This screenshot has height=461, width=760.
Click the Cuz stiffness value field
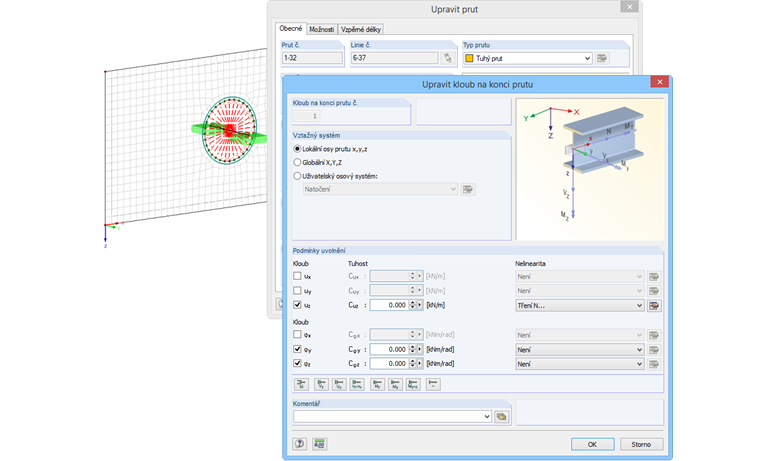click(389, 305)
